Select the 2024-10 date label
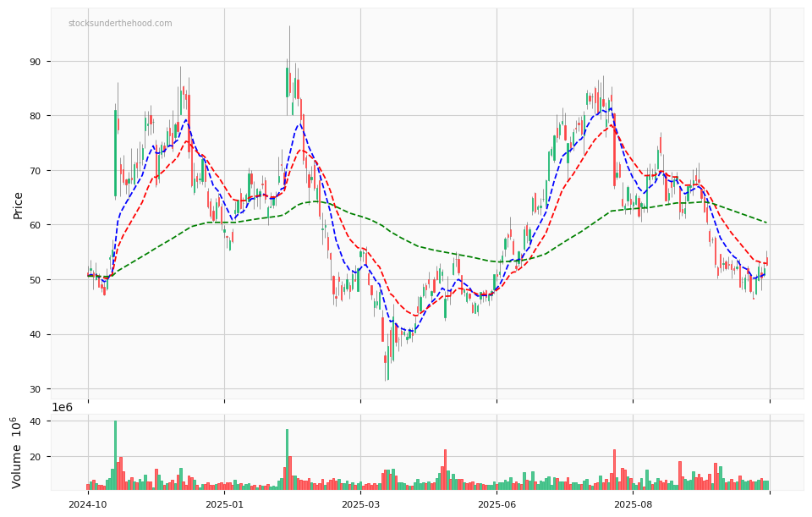 click(88, 504)
